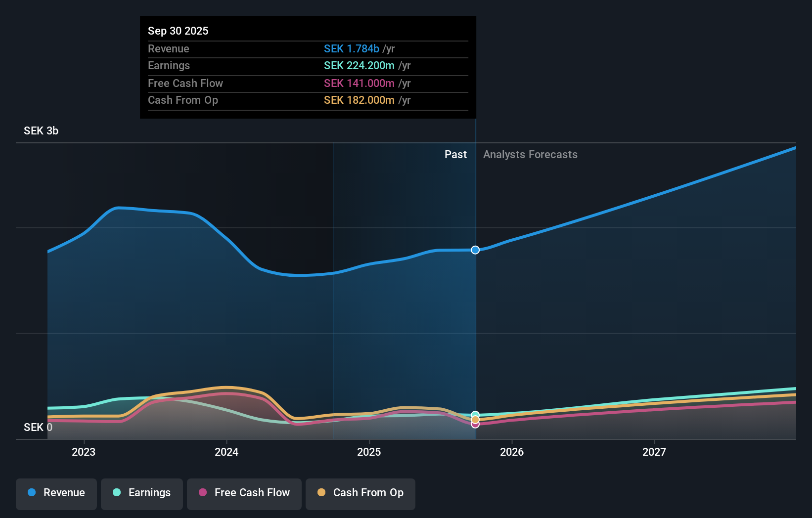The width and height of the screenshot is (812, 518).
Task: Toggle the Revenue series legend dot
Action: (31, 493)
